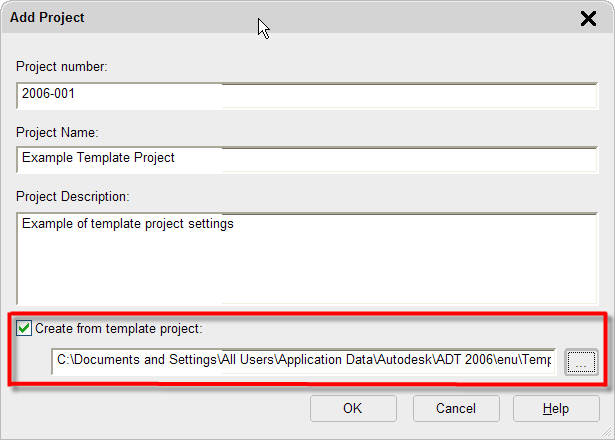Click the word 'settings' in the description

pyautogui.click(x=208, y=224)
